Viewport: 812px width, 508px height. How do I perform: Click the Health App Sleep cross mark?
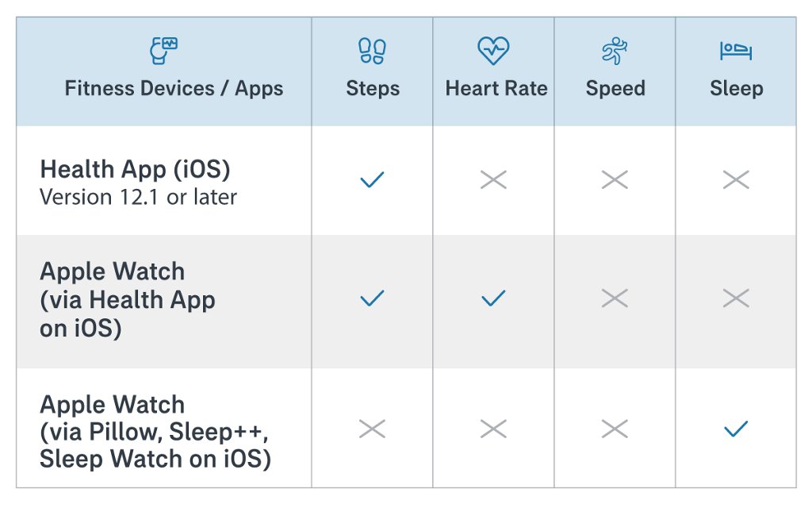[x=736, y=180]
